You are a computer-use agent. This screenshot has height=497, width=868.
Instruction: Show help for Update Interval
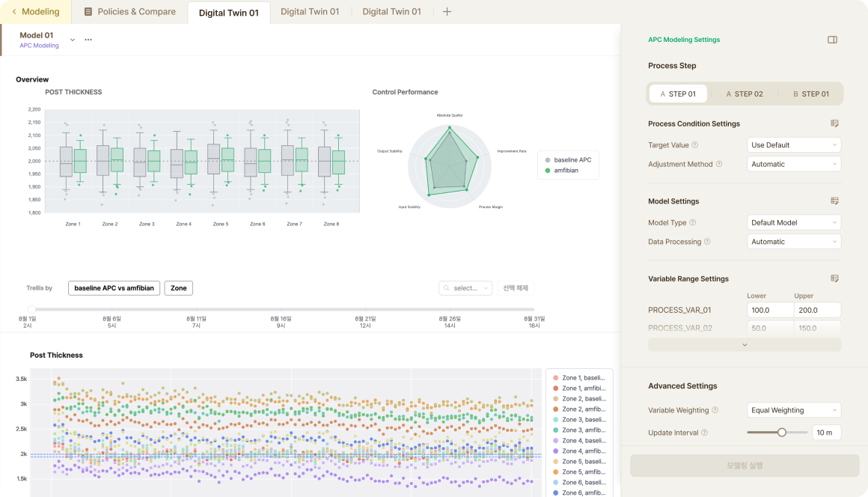tap(705, 432)
